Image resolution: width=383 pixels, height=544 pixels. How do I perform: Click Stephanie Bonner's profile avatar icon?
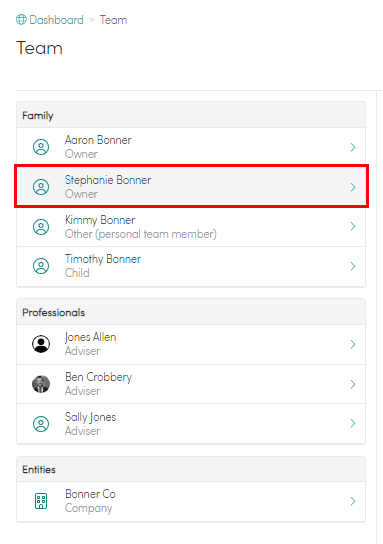point(41,187)
